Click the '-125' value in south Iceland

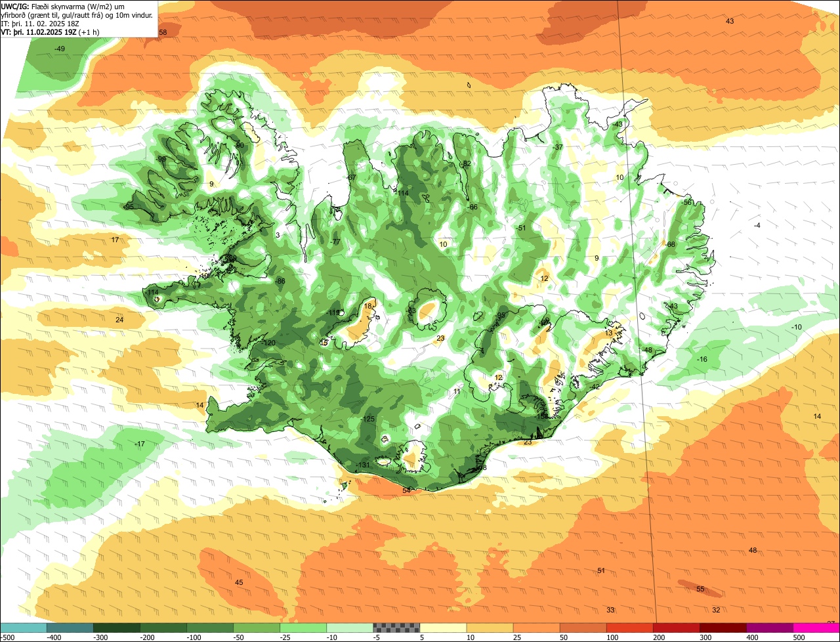point(367,419)
